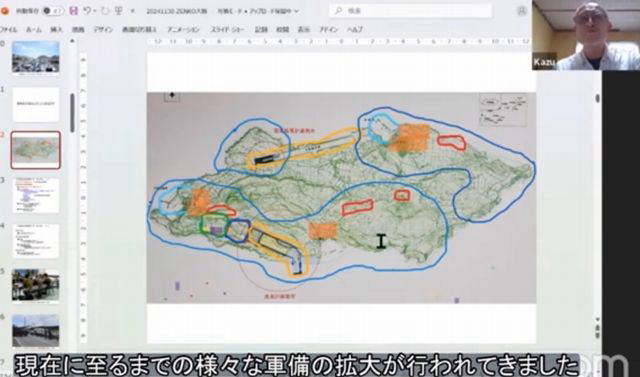640x377 pixels.
Task: Click the Undo arrow icon
Action: click(87, 11)
